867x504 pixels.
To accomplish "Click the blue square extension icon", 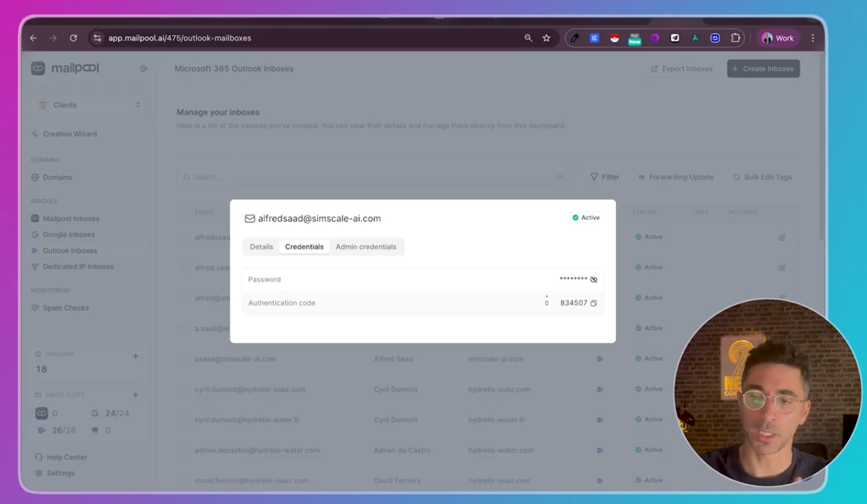I will point(594,39).
